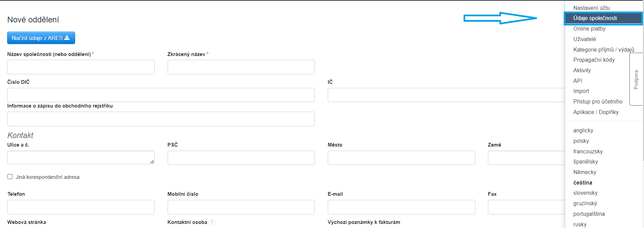
Task: Choose slovensky language option
Action: (x=585, y=193)
